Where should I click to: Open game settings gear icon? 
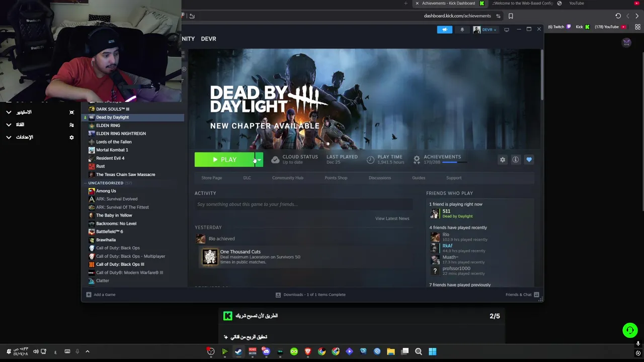502,160
